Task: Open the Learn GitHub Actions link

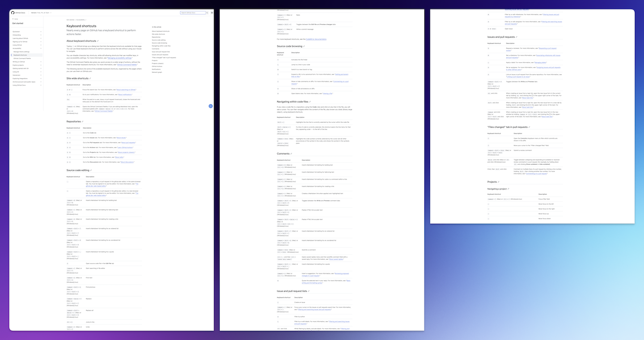Action: [x=125, y=147]
